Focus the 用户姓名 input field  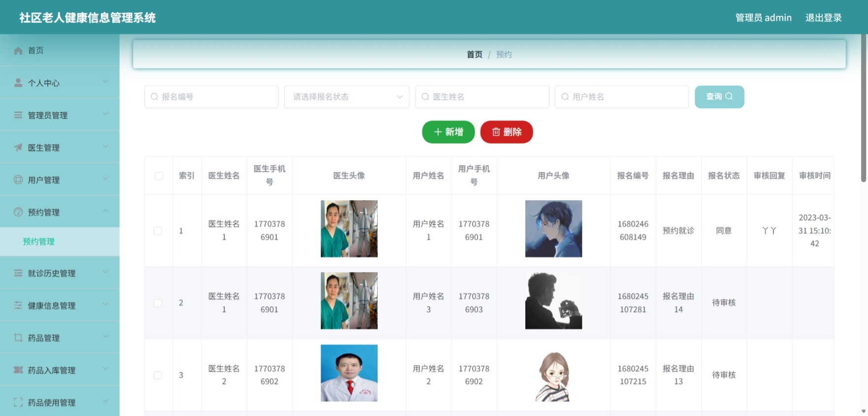[x=622, y=97]
